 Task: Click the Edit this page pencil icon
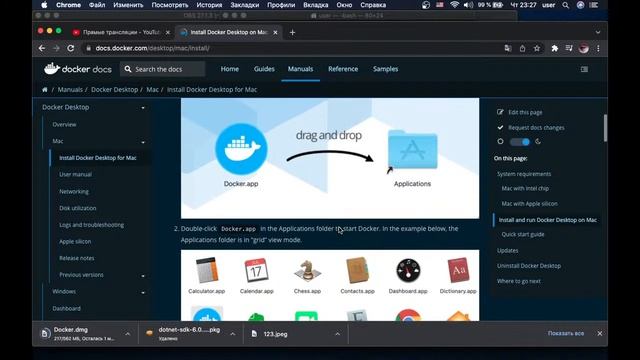coord(500,112)
